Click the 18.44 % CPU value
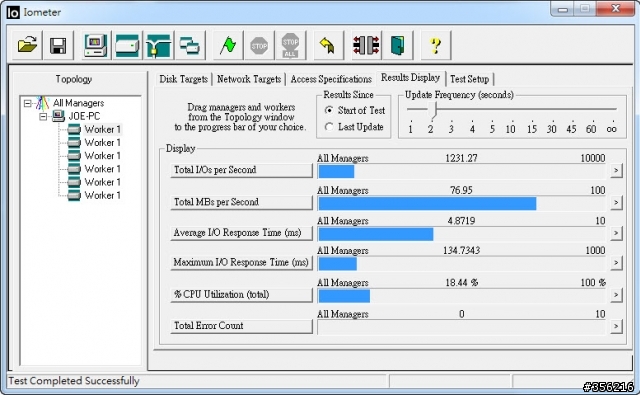 461,282
